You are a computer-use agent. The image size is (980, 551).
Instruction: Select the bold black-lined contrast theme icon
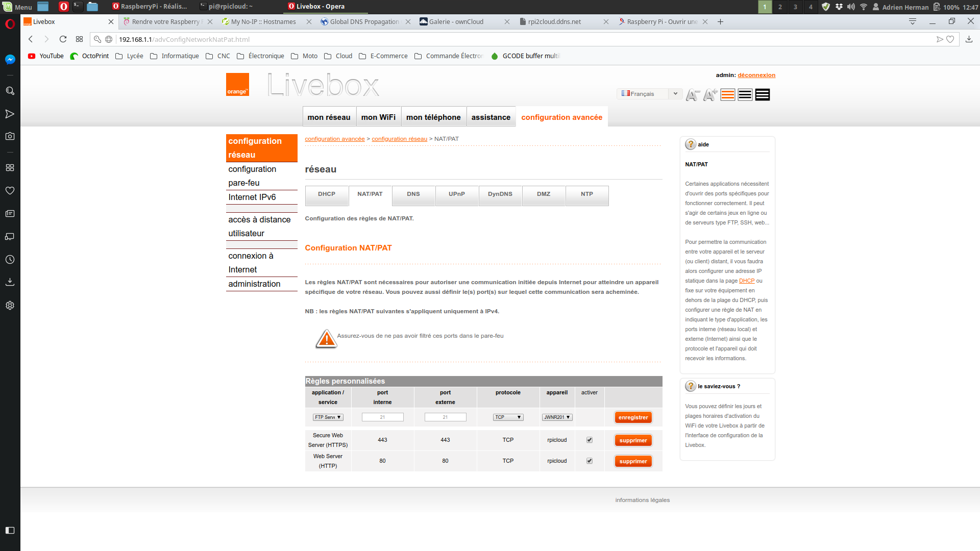(x=763, y=95)
